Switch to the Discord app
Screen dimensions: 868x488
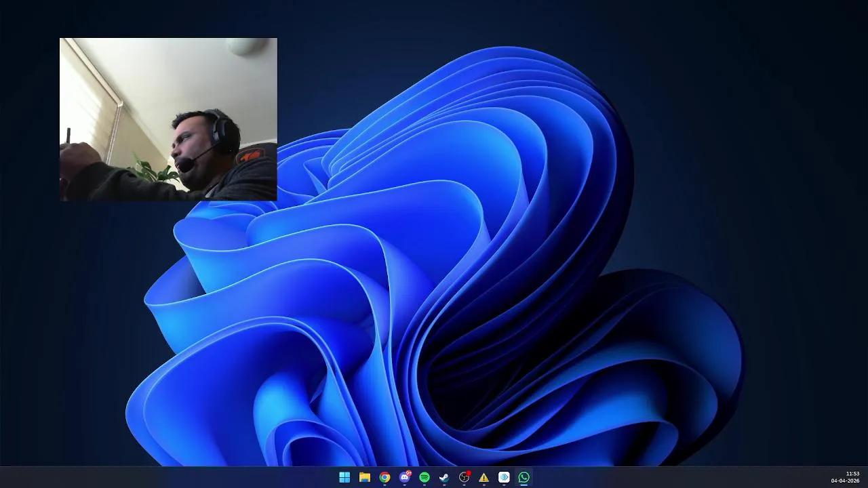tap(404, 478)
